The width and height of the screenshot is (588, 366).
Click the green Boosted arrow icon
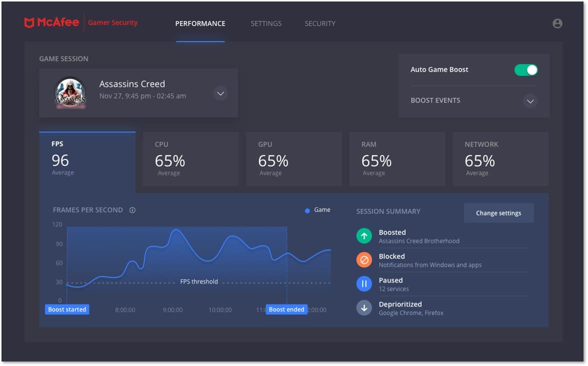(364, 236)
